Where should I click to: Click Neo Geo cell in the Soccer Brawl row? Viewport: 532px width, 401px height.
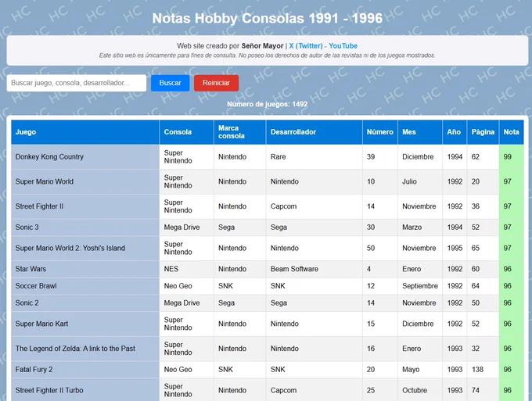coord(187,286)
